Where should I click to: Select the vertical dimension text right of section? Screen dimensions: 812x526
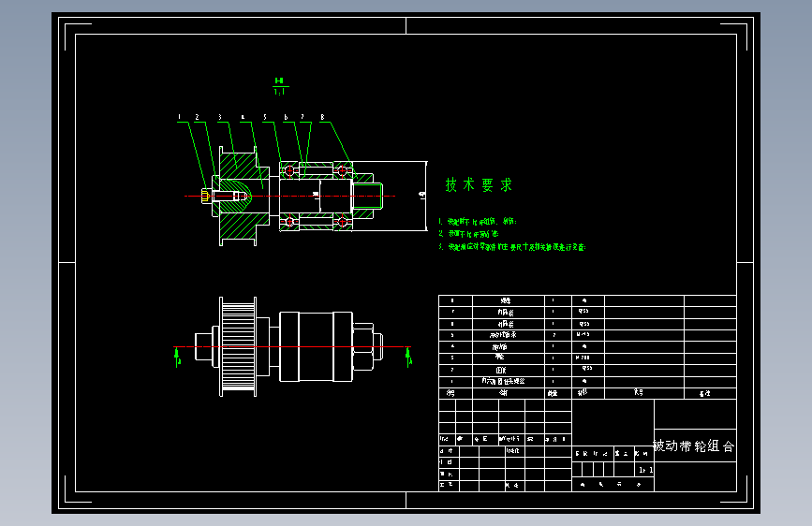point(422,196)
